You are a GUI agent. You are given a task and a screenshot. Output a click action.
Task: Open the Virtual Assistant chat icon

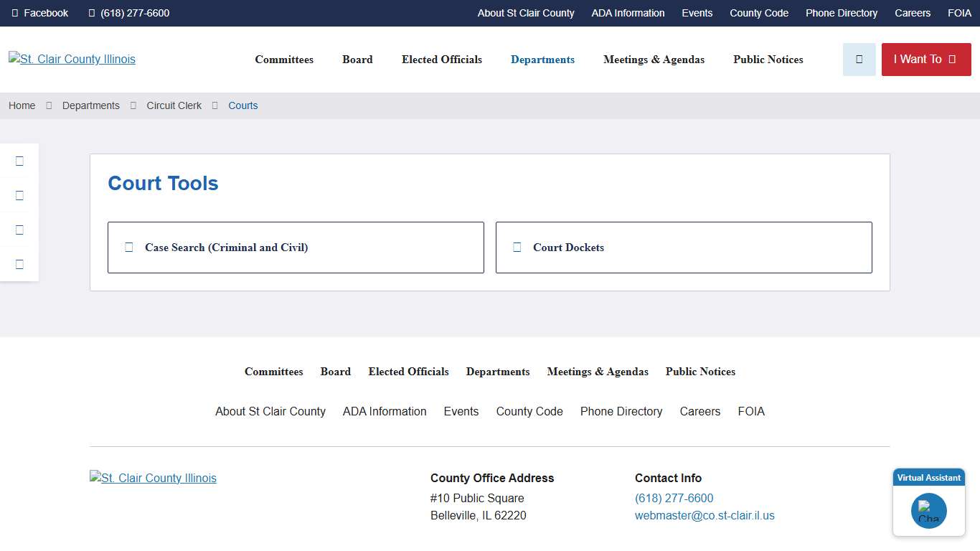928,511
